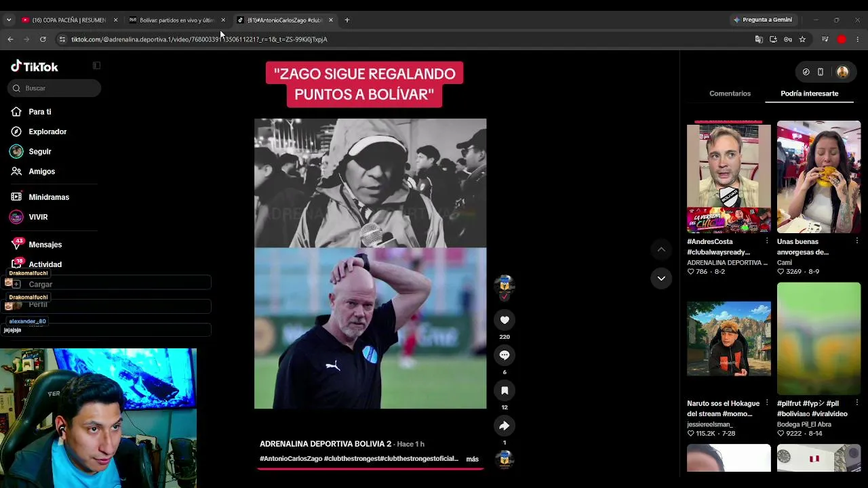View site information icon in address bar
The image size is (868, 488).
(x=62, y=39)
